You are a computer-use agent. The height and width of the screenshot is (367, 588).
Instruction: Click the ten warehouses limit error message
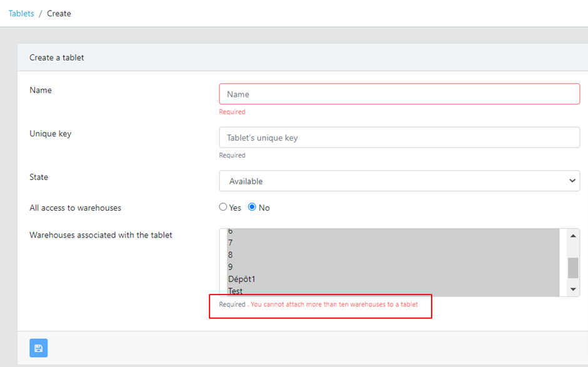(x=334, y=304)
